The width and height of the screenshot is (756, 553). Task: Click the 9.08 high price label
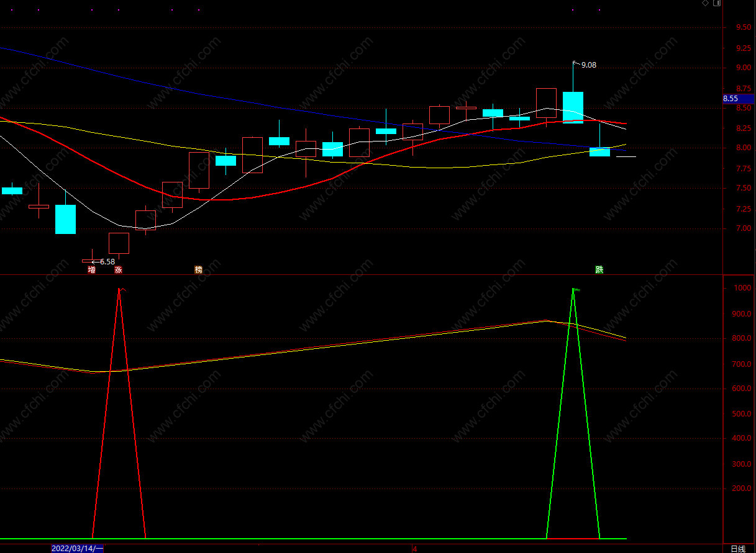tap(589, 65)
